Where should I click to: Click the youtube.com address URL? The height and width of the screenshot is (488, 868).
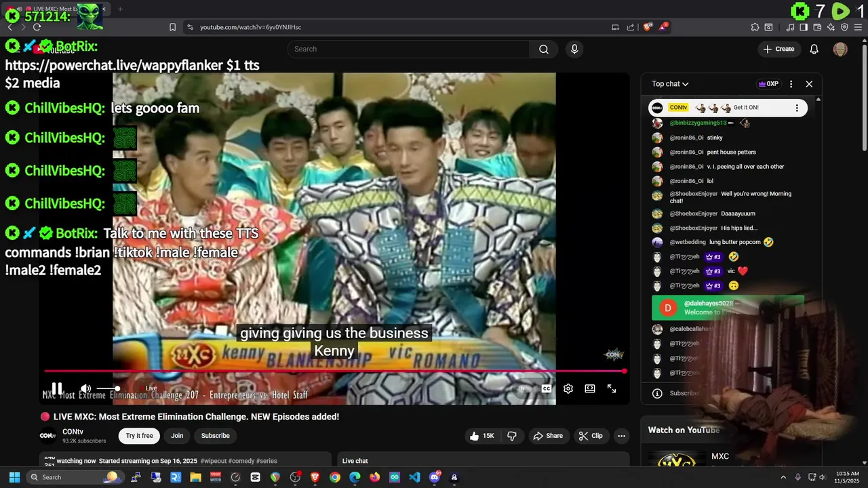pyautogui.click(x=250, y=27)
